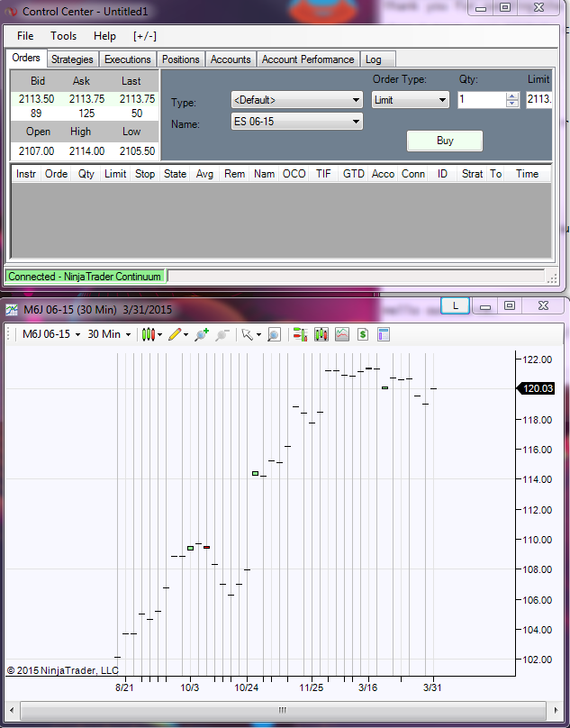
Task: Open the Name ES 06-15 dropdown
Action: click(x=296, y=122)
